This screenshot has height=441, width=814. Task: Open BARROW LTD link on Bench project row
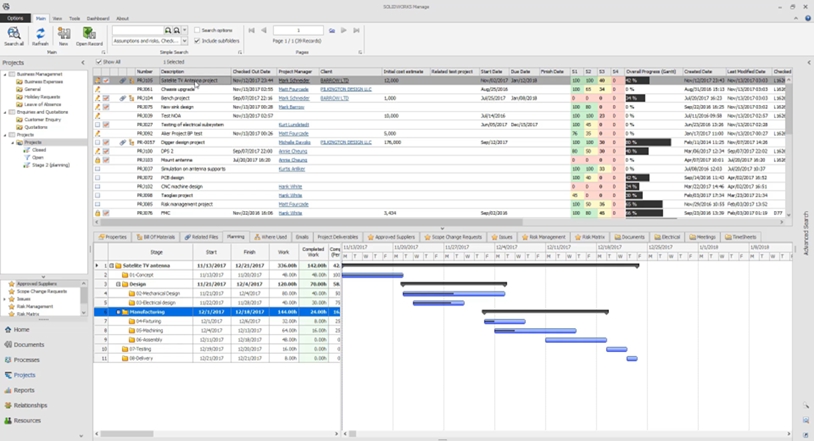point(334,98)
